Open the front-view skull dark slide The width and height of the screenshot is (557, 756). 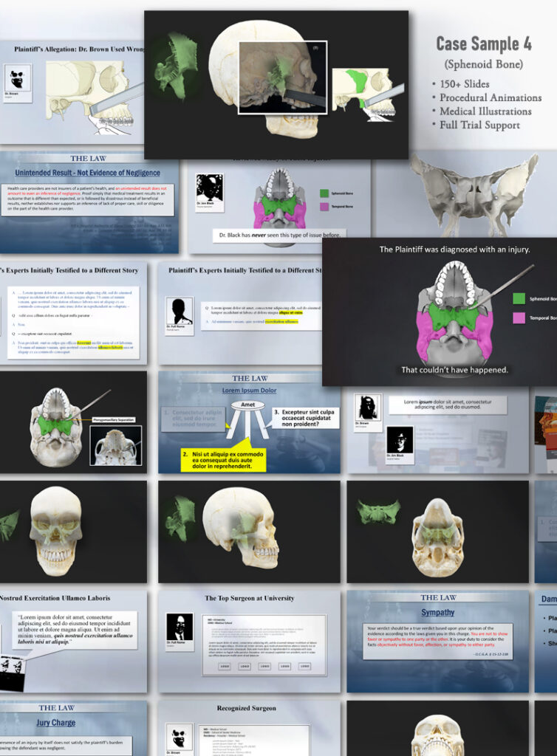click(73, 532)
